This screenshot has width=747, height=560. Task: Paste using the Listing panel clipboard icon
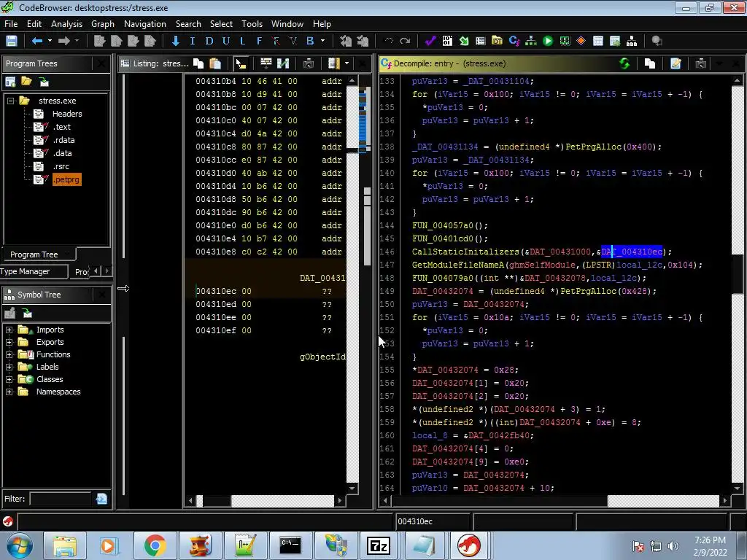[215, 63]
